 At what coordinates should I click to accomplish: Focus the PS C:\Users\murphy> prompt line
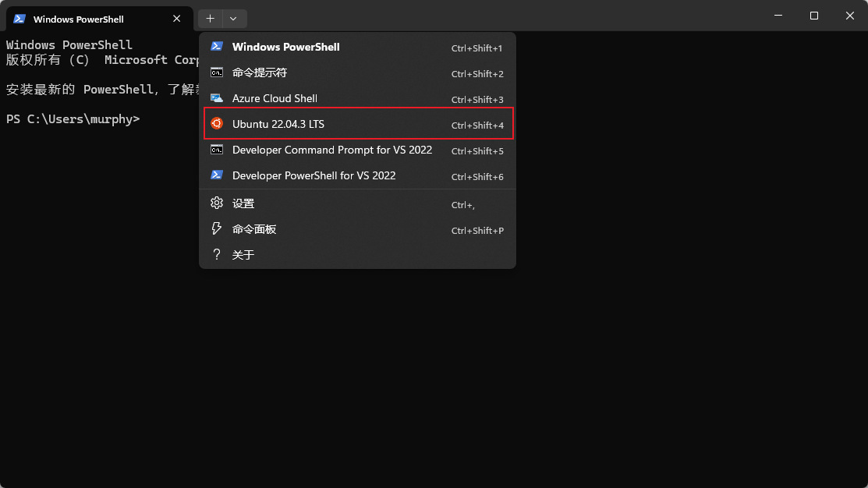click(73, 119)
